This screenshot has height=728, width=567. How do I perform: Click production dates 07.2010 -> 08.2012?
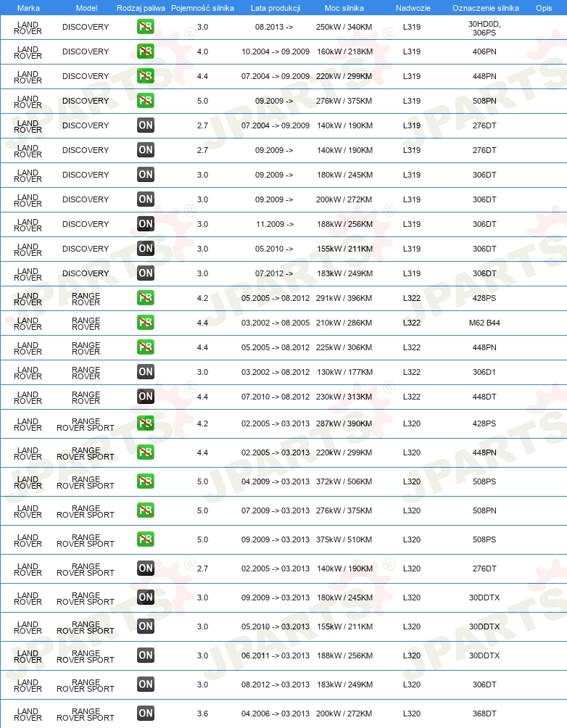pyautogui.click(x=276, y=397)
